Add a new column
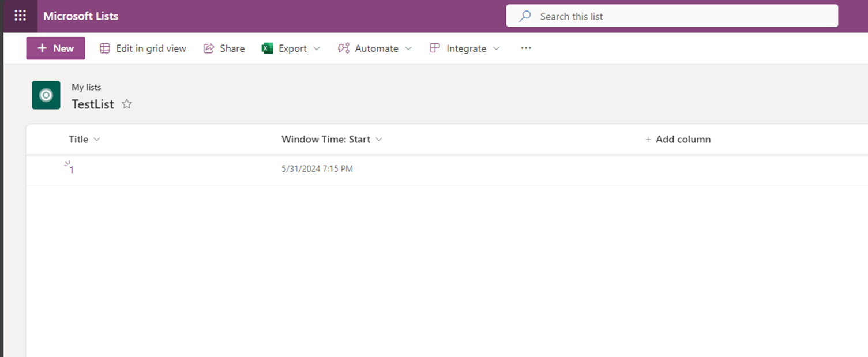Screen dimensions: 868x357 click(x=678, y=139)
